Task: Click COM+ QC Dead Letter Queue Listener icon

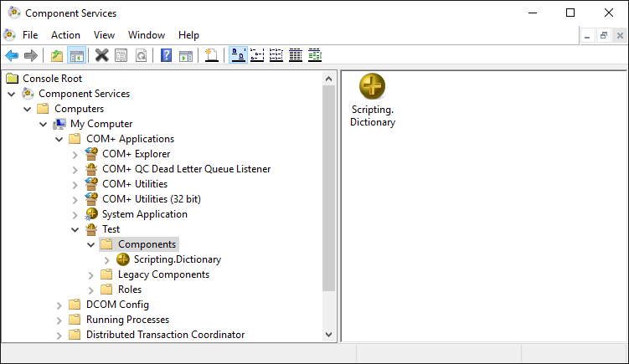Action: coord(91,169)
